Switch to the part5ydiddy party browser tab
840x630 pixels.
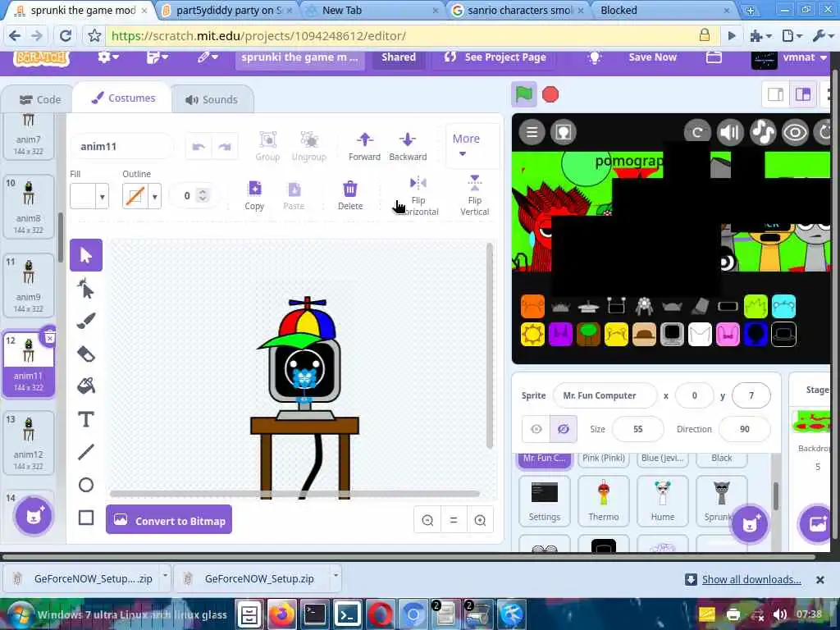pyautogui.click(x=228, y=10)
